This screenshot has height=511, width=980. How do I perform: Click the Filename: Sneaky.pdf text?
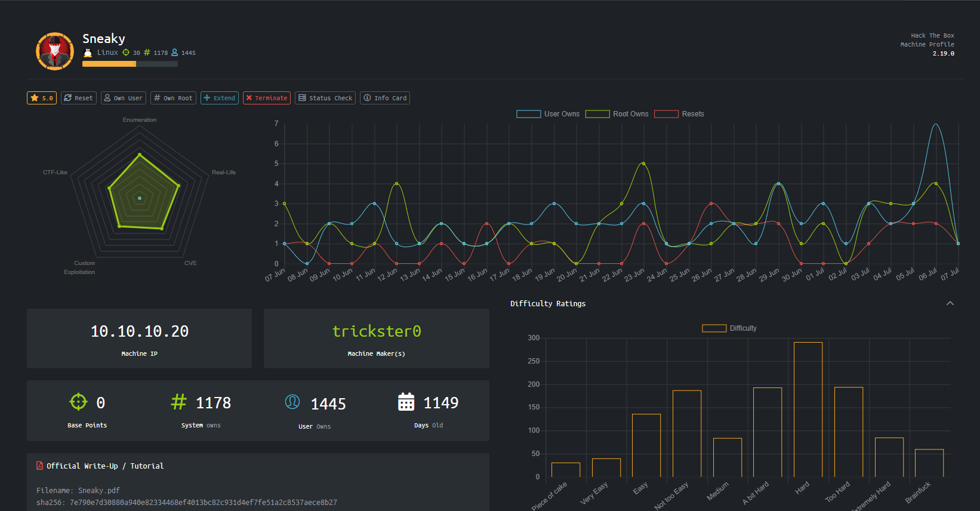pyautogui.click(x=78, y=490)
